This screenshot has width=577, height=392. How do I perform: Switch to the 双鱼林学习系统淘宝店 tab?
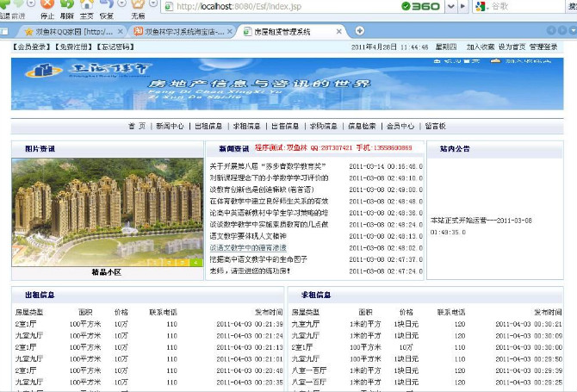click(184, 32)
